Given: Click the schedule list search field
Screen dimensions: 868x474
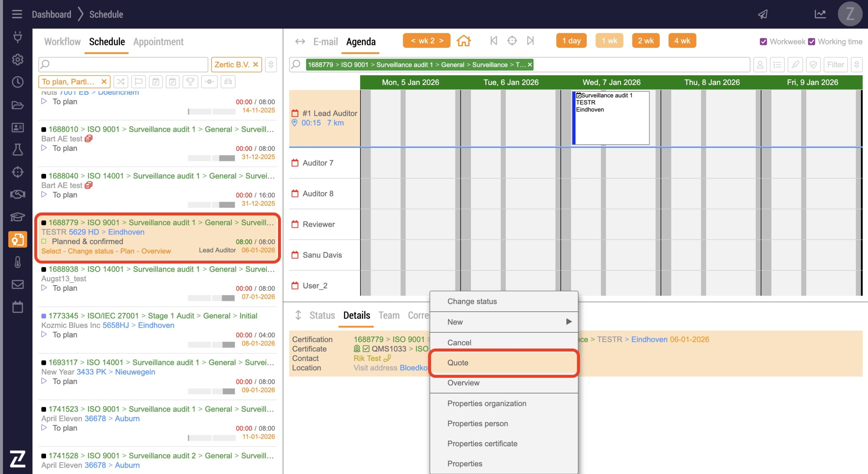Looking at the screenshot, I should tap(123, 65).
